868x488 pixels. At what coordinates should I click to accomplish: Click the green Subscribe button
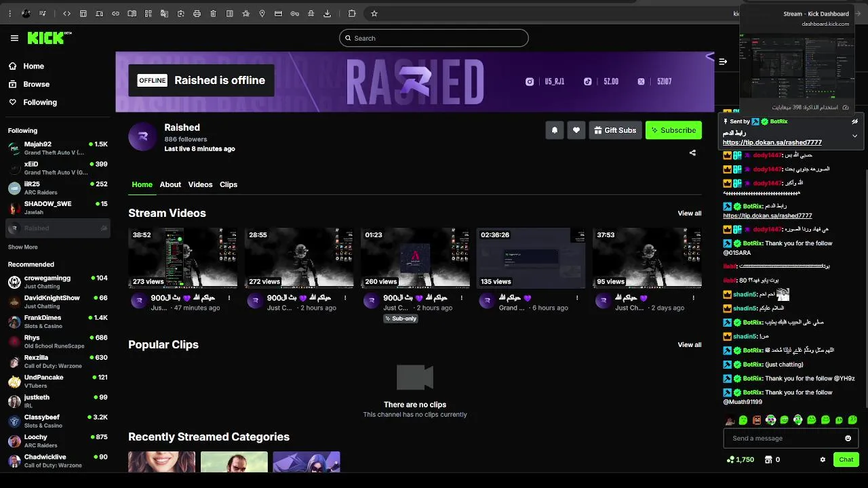(673, 130)
